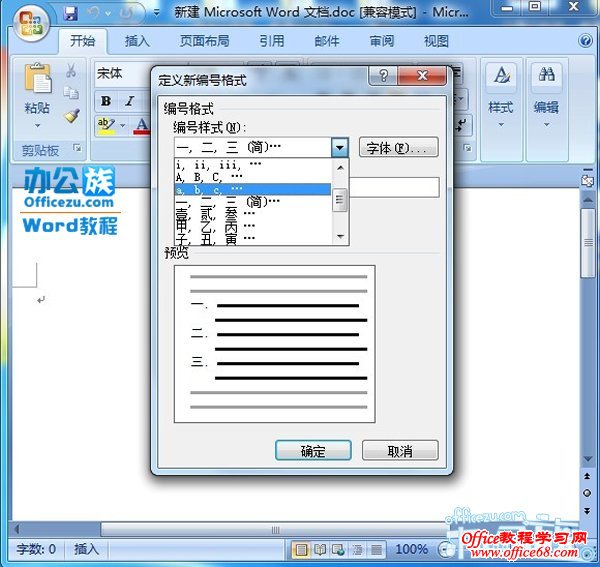Switch to Web Layout view
This screenshot has height=567, width=600.
(x=338, y=550)
